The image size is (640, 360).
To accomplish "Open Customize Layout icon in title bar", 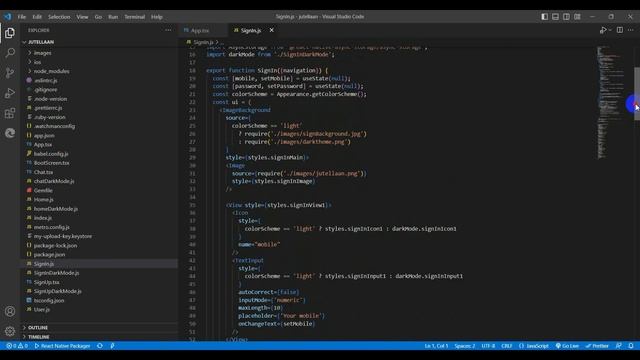I will [x=577, y=17].
